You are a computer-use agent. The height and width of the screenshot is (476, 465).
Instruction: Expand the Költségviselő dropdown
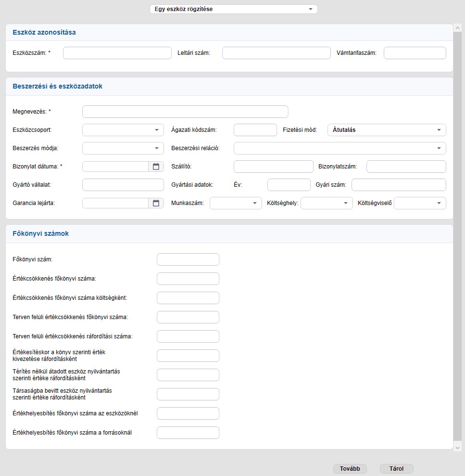[x=420, y=203]
